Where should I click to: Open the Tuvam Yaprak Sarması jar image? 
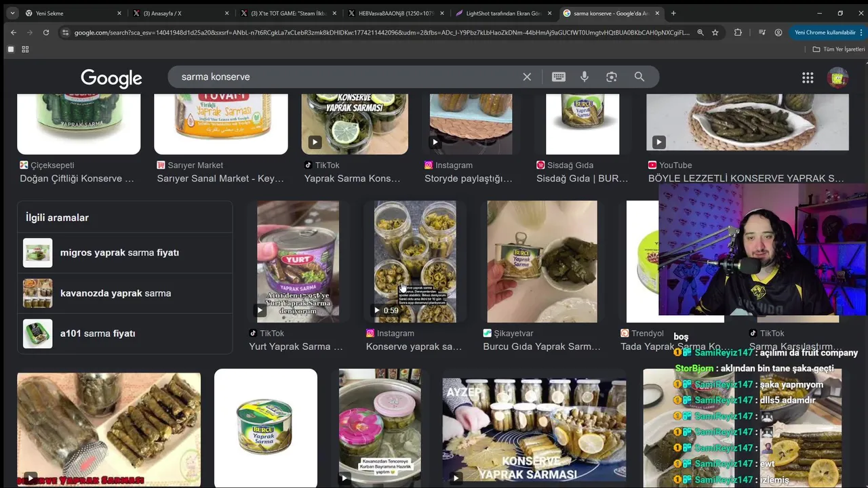coord(221,124)
